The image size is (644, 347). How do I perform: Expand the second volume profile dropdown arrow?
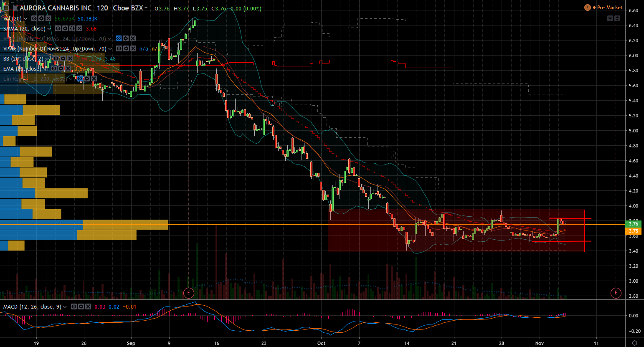(110, 49)
